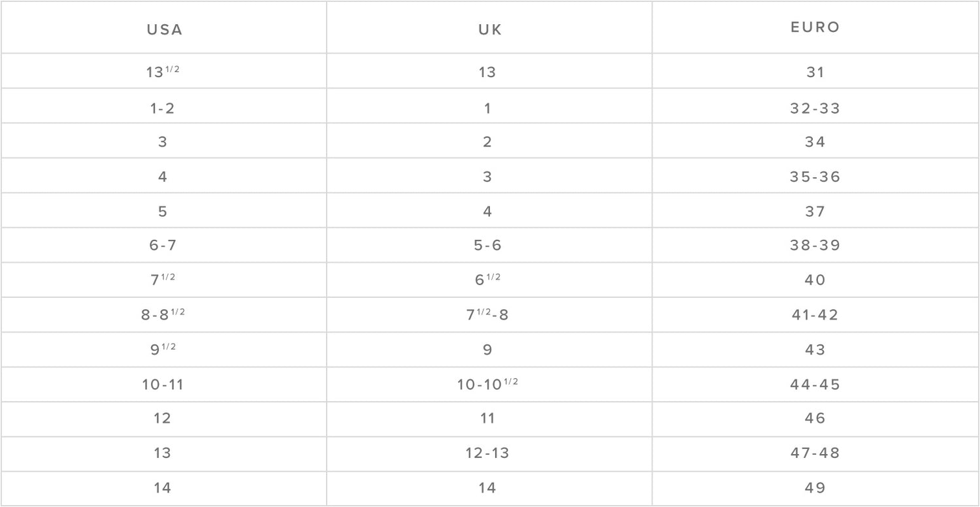Viewport: 980px width, 507px height.
Task: Click USA size 1-2 cell
Action: click(x=163, y=108)
